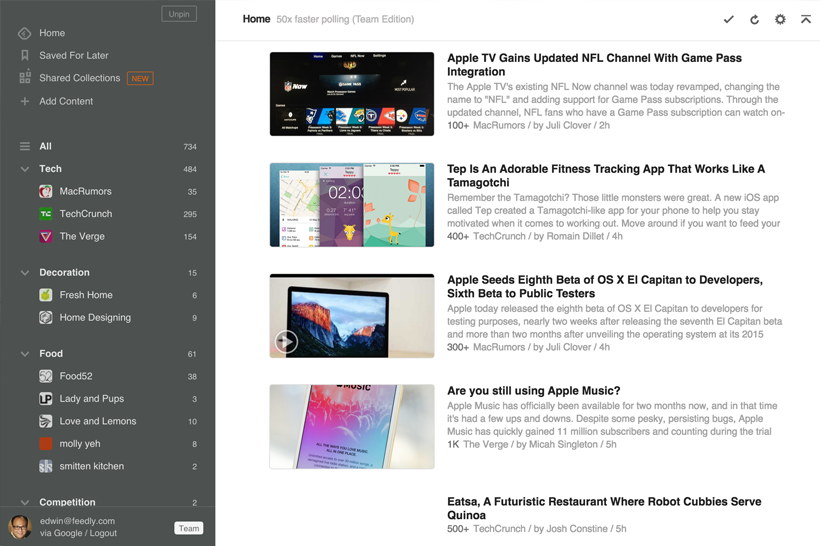
Task: Click the Shared Collections grid icon
Action: pos(25,78)
